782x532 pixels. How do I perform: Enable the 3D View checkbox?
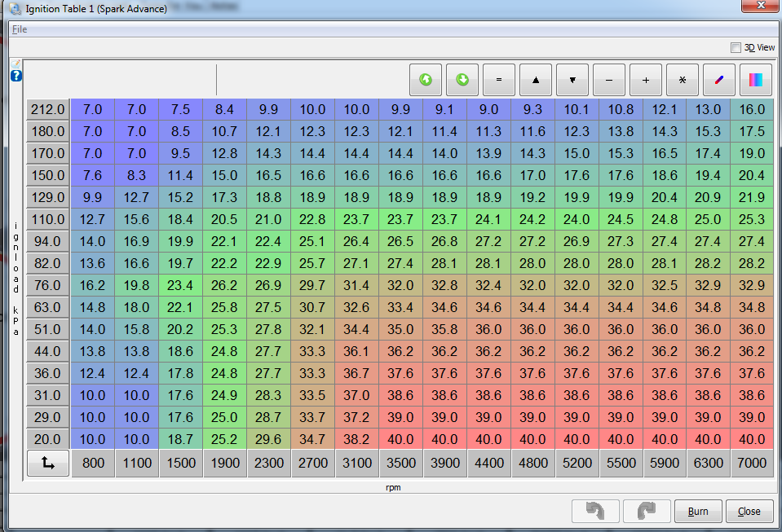click(736, 47)
